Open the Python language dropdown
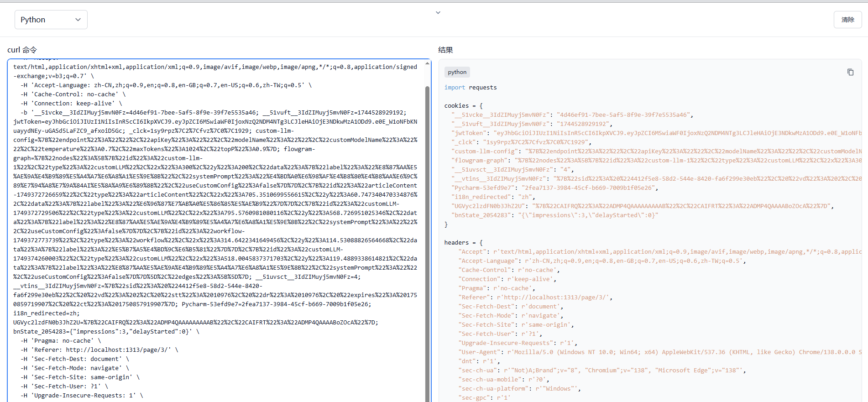Image resolution: width=868 pixels, height=402 pixels. [x=51, y=20]
